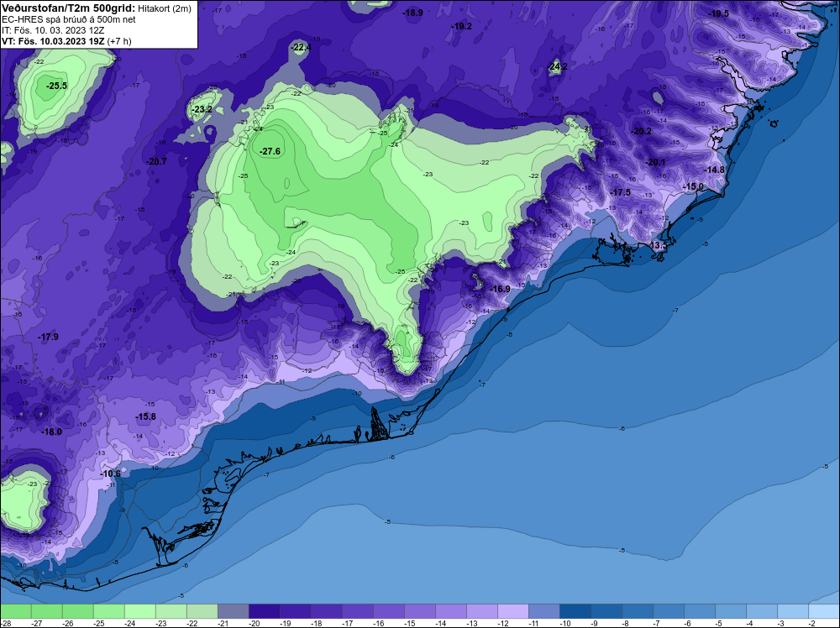Pick the legend swatch labeled -28

(16, 611)
